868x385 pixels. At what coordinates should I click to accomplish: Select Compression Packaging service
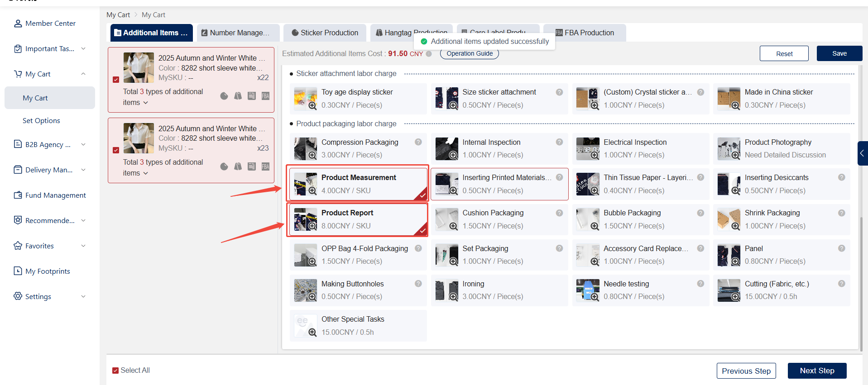(358, 148)
